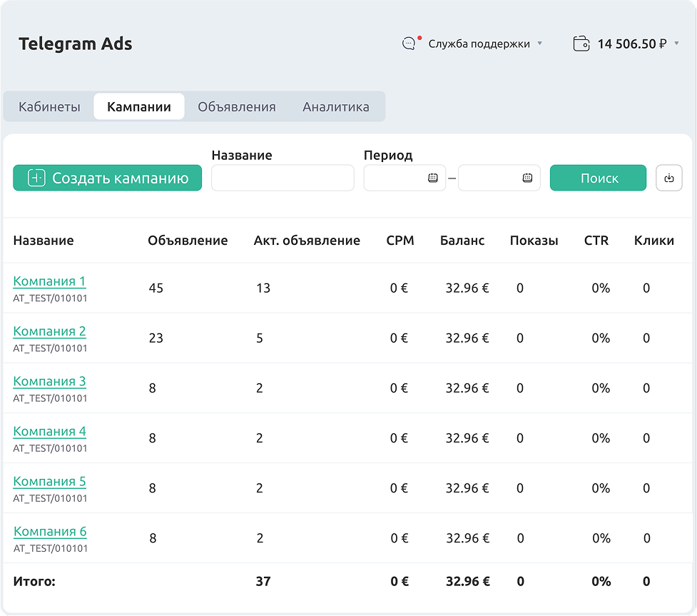Click the Название search input field
This screenshot has height=616, width=697.
pos(283,178)
